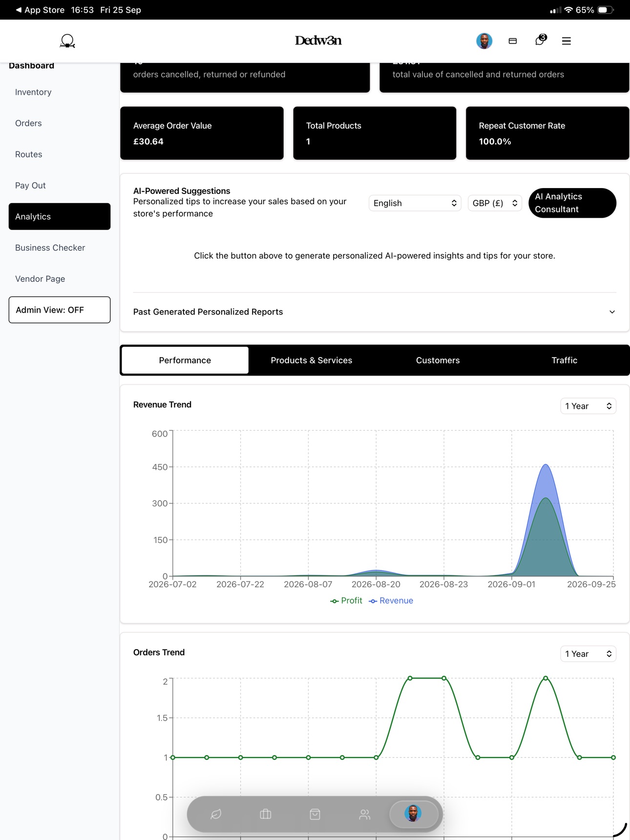Open the English language dropdown
This screenshot has height=840, width=630.
click(415, 203)
